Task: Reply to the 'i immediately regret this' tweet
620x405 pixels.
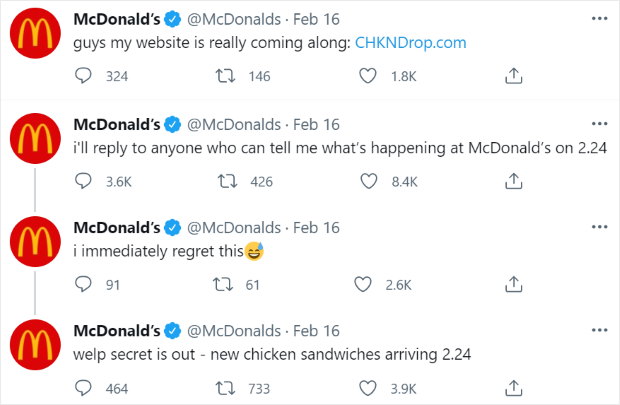Action: tap(84, 284)
